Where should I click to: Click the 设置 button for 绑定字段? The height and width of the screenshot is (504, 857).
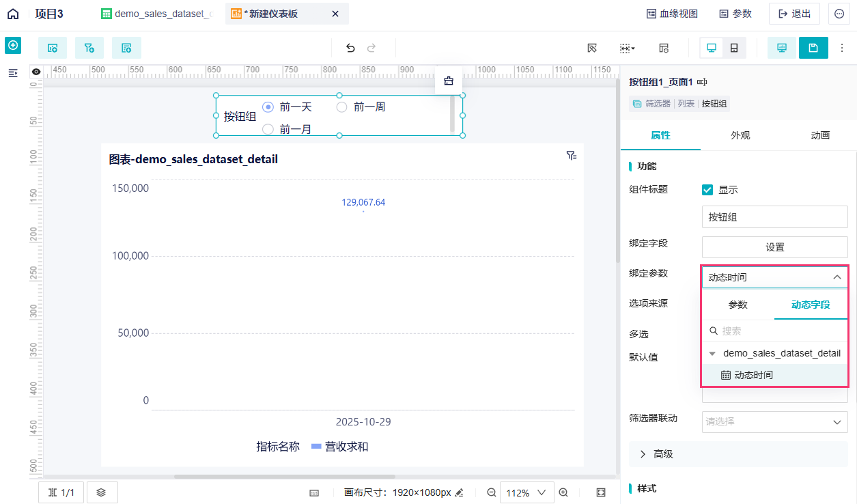[x=775, y=247]
